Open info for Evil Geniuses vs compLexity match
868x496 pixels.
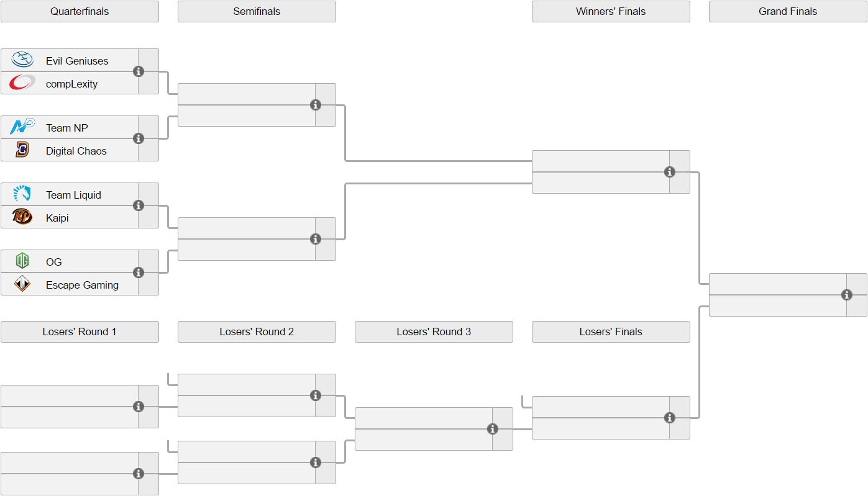click(139, 71)
